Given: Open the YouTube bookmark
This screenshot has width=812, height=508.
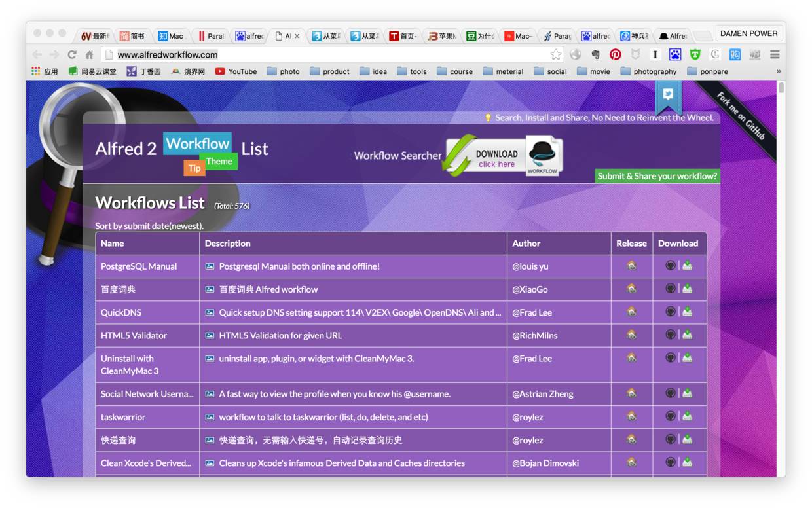Looking at the screenshot, I should click(x=236, y=71).
